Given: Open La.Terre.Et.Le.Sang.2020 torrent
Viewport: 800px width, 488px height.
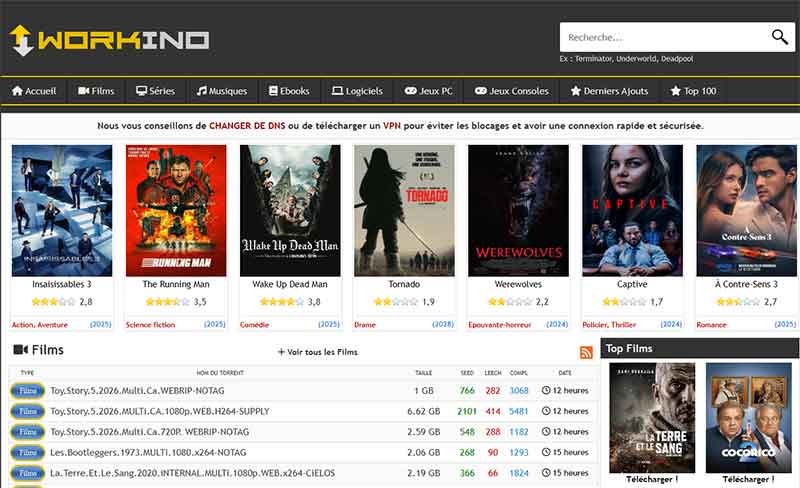Looking at the screenshot, I should coord(192,473).
